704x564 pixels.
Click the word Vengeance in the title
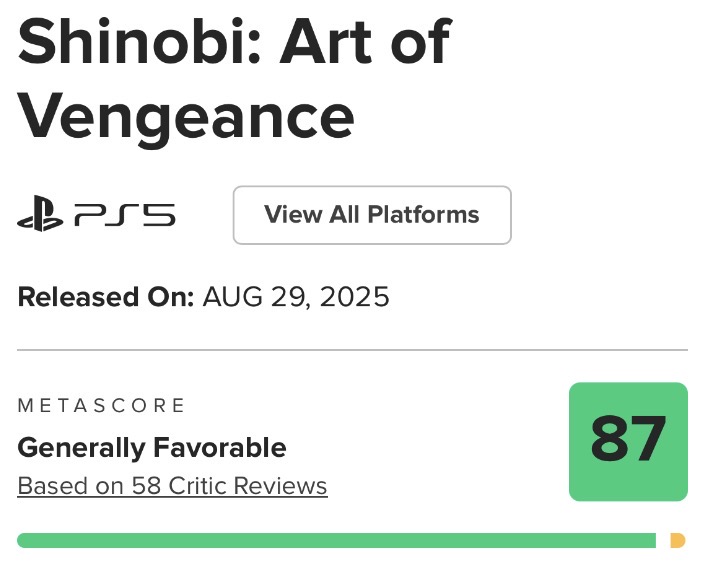(x=187, y=115)
